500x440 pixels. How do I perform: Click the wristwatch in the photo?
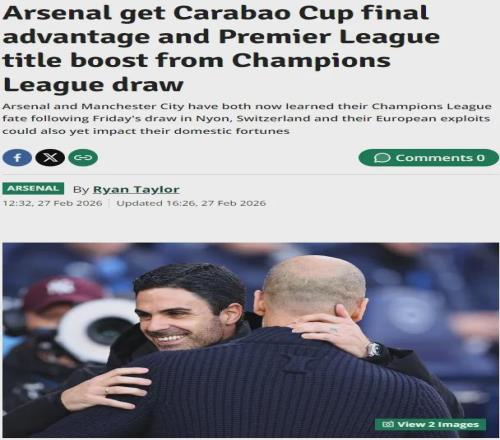click(x=373, y=350)
